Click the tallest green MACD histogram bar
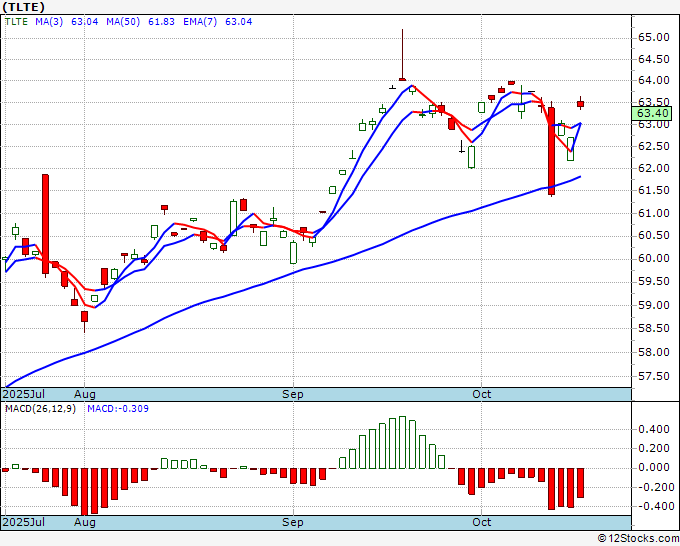Image resolution: width=680 pixels, height=546 pixels. click(402, 442)
